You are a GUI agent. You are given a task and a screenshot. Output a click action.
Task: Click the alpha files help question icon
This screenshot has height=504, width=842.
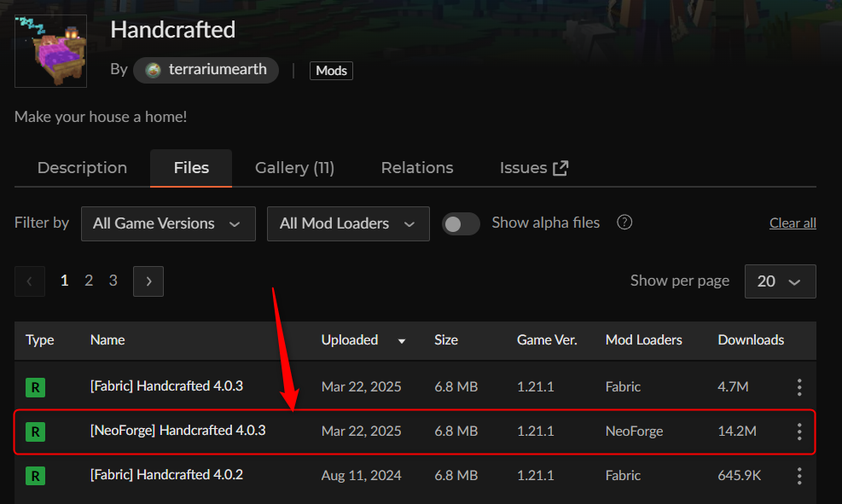(x=624, y=223)
